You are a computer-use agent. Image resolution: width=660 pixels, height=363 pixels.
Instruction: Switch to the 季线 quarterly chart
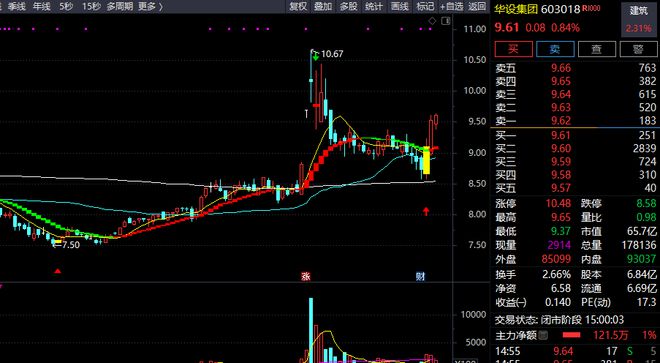[17, 6]
